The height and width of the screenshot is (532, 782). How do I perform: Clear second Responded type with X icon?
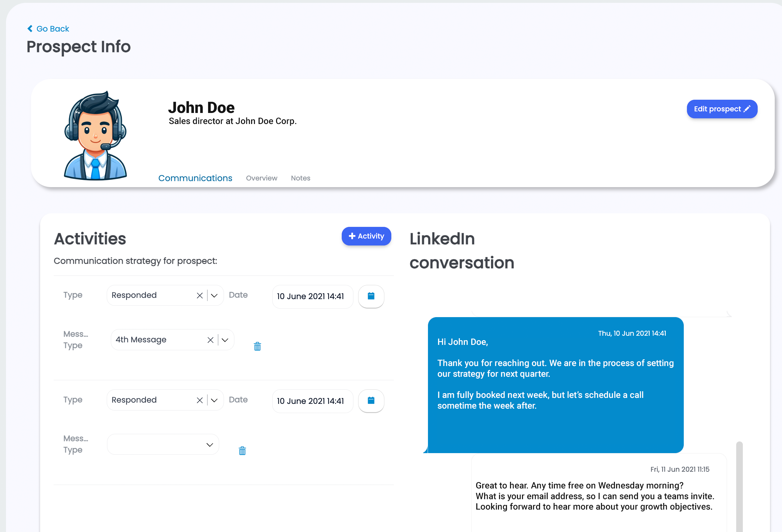coord(200,400)
